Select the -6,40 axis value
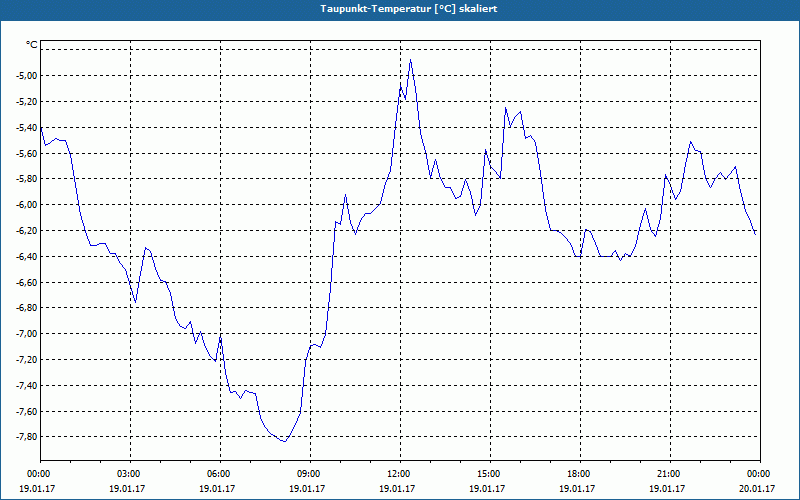The image size is (800, 500). pos(27,256)
